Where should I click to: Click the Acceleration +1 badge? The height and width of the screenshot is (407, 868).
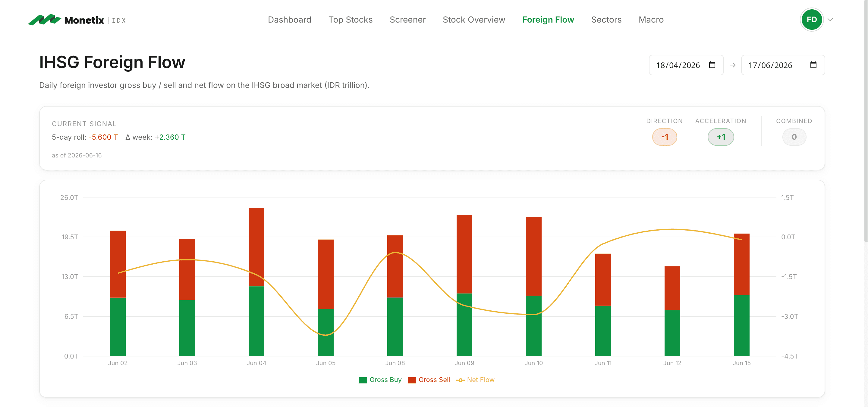pos(720,137)
